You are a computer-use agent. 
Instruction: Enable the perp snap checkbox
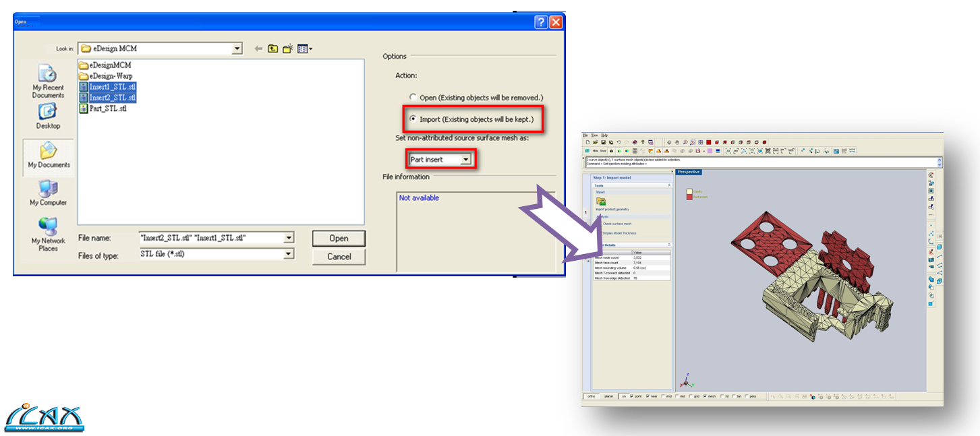(747, 396)
